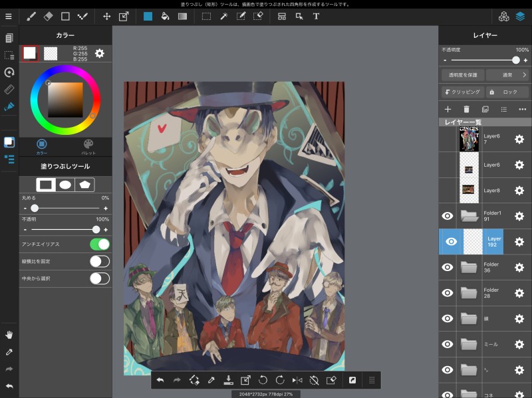Open Layer192 settings gear
Image resolution: width=532 pixels, height=398 pixels.
[519, 242]
